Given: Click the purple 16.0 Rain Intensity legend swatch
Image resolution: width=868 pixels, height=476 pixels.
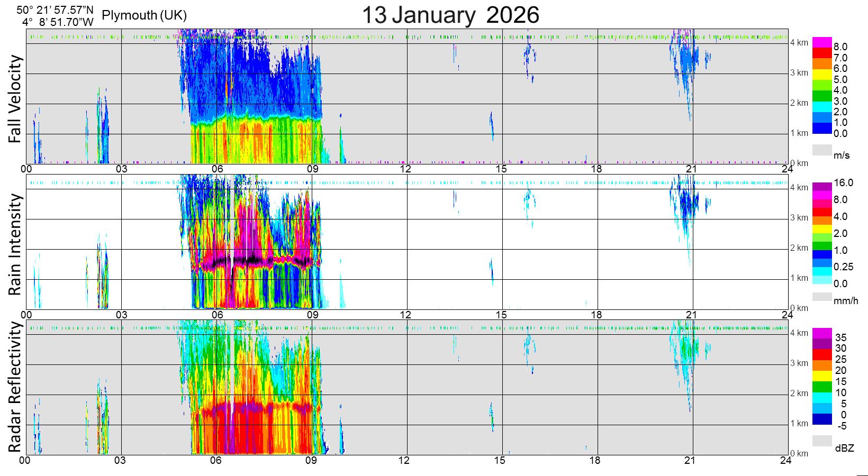Looking at the screenshot, I should 822,186.
